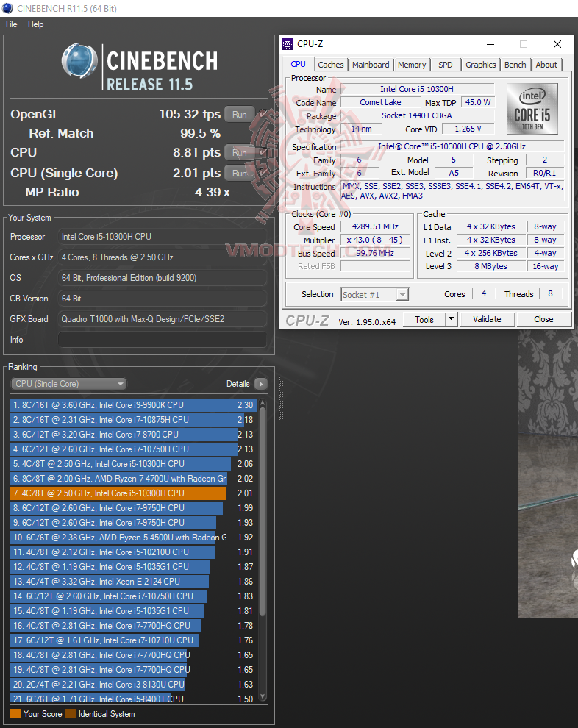Expand the Tools dropdown arrow in CPU-Z
Image resolution: width=578 pixels, height=728 pixels.
pyautogui.click(x=452, y=319)
